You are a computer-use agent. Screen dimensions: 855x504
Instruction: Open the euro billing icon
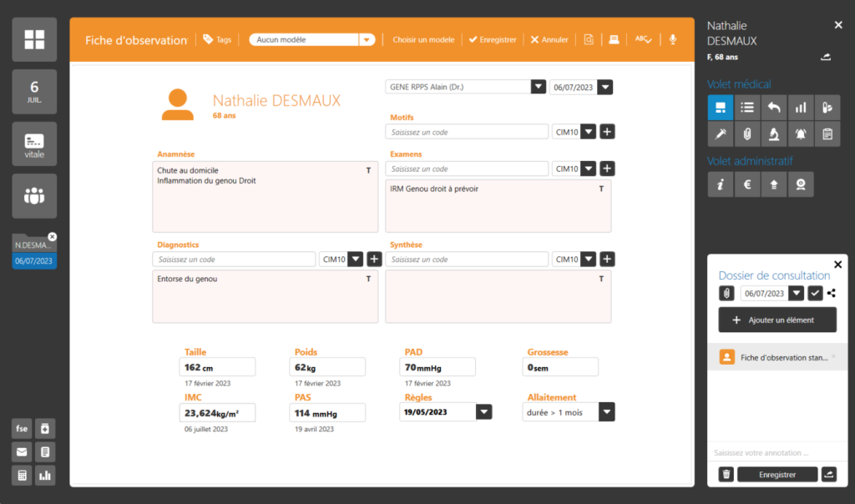[746, 184]
